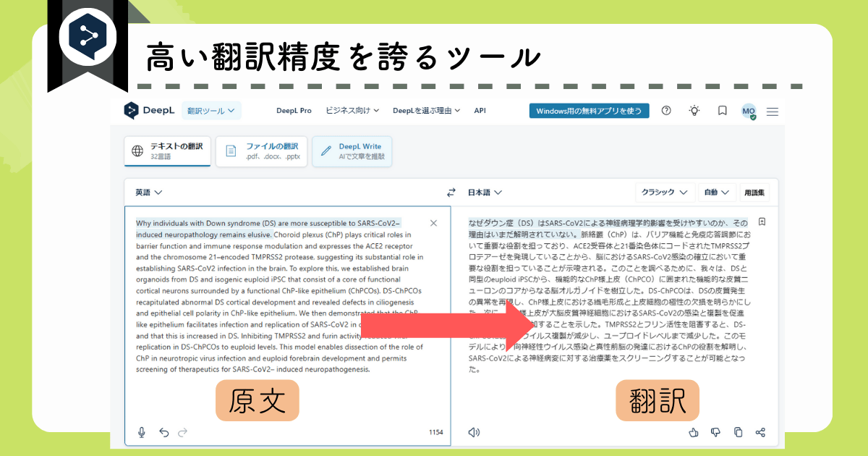Open the クラシック model dropdown

point(666,193)
